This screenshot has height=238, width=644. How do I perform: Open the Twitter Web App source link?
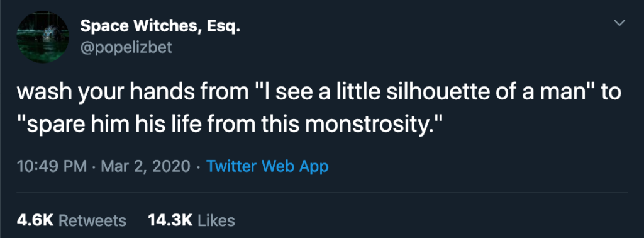(267, 166)
